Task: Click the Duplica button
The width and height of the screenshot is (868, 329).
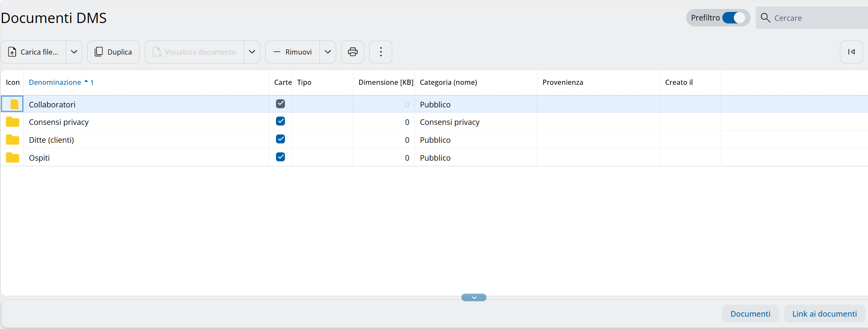Action: click(113, 52)
